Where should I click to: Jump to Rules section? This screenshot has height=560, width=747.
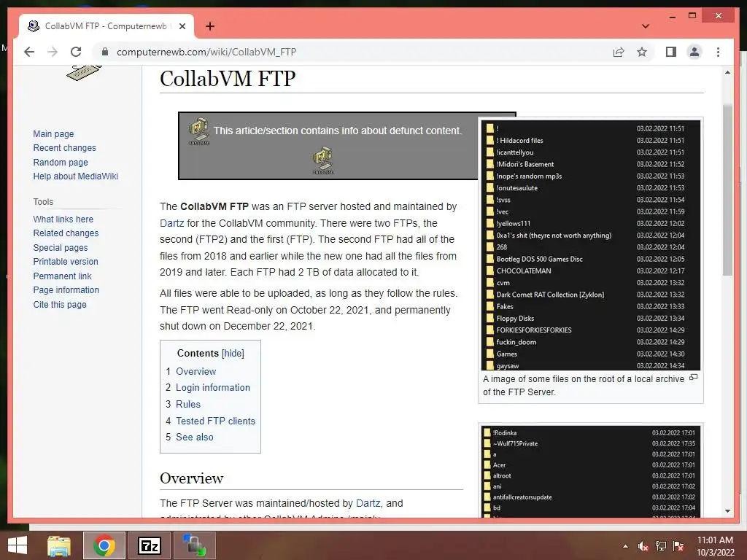(188, 404)
